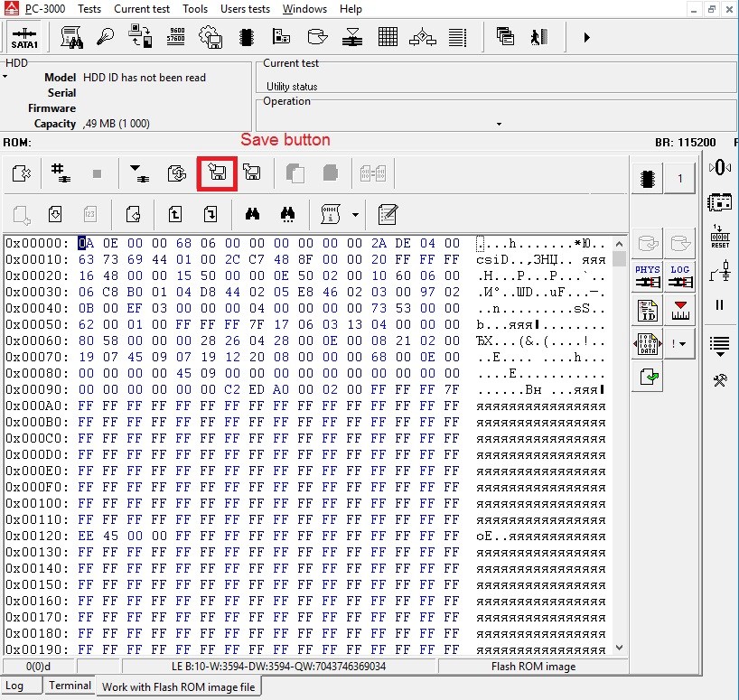Click the ID document icon
The width and height of the screenshot is (739, 700).
[x=647, y=311]
